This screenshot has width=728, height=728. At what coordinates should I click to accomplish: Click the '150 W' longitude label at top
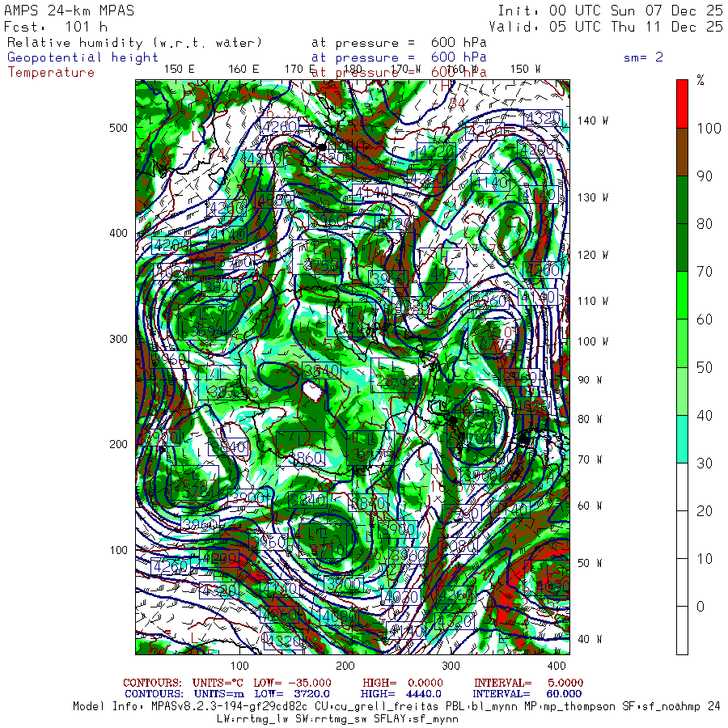(x=525, y=70)
